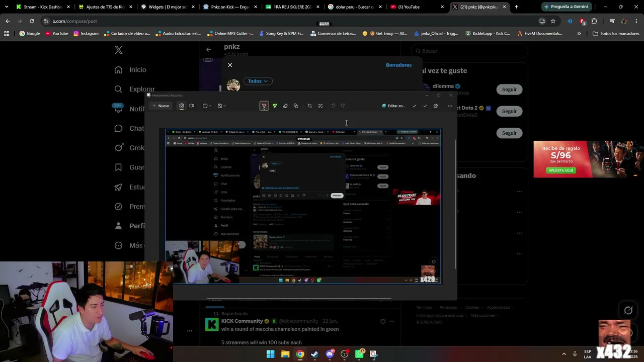Open the Premium checkmark icon in sidebar
The image size is (644, 362).
tap(118, 207)
